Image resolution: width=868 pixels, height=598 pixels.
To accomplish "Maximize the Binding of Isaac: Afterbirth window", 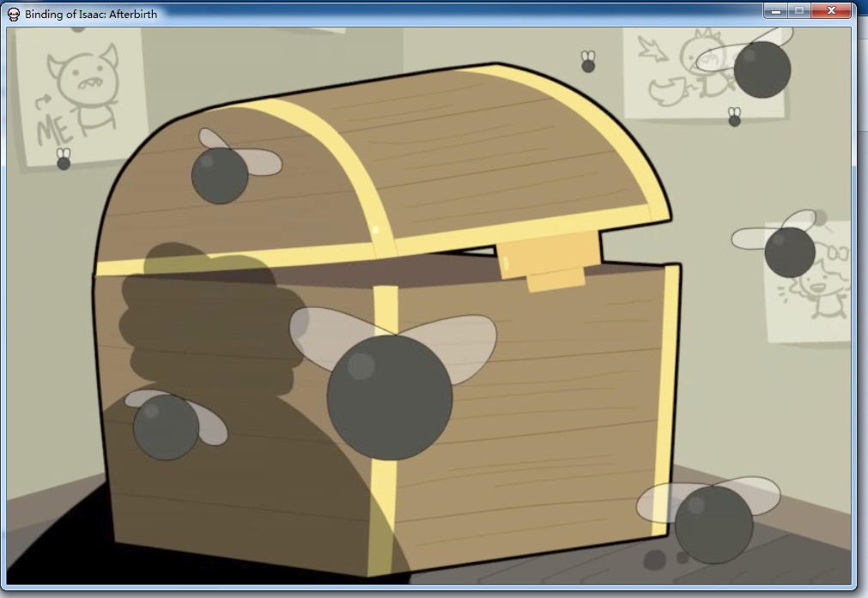I will pos(799,10).
